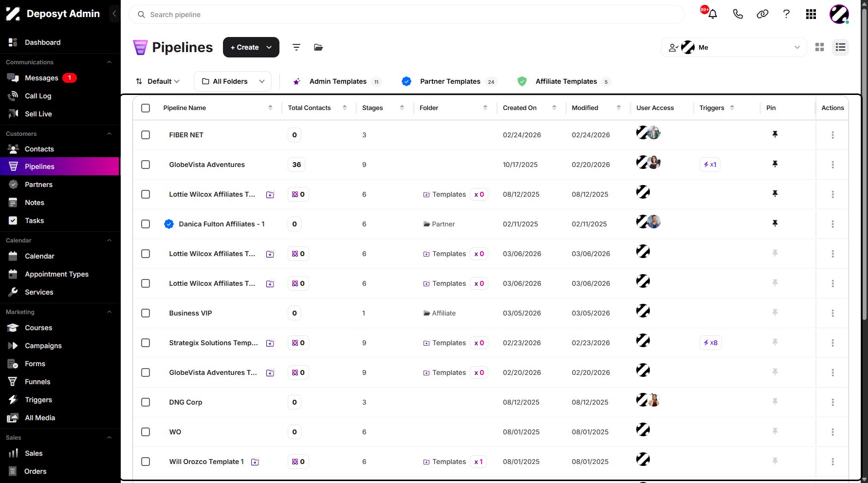Click the Search pipeline input field

(x=406, y=15)
